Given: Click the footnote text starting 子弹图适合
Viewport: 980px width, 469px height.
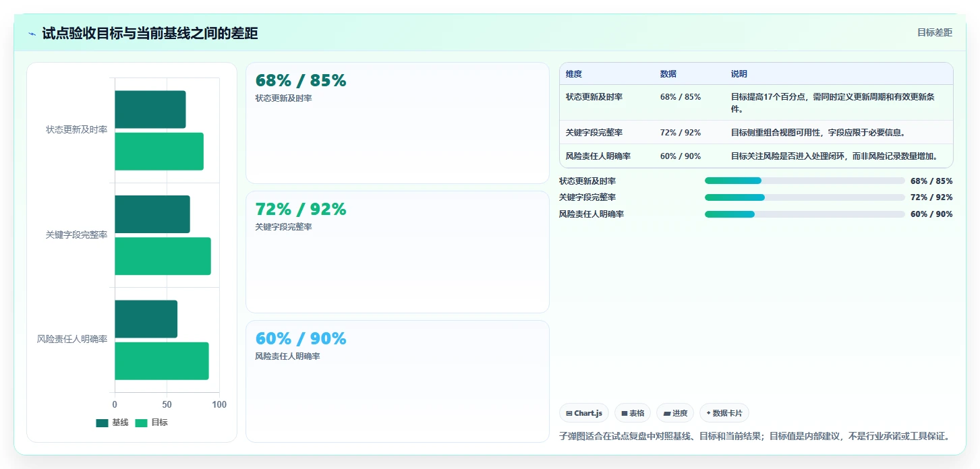Looking at the screenshot, I should click(x=755, y=436).
